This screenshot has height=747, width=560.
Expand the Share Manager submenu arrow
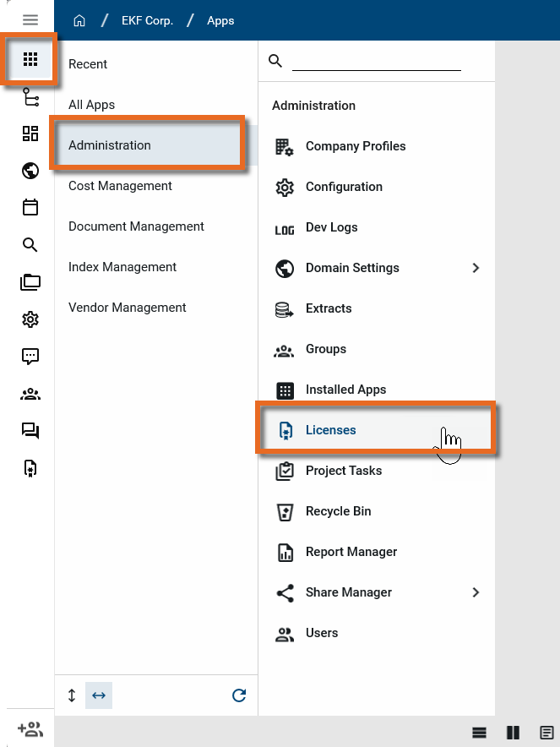[476, 592]
